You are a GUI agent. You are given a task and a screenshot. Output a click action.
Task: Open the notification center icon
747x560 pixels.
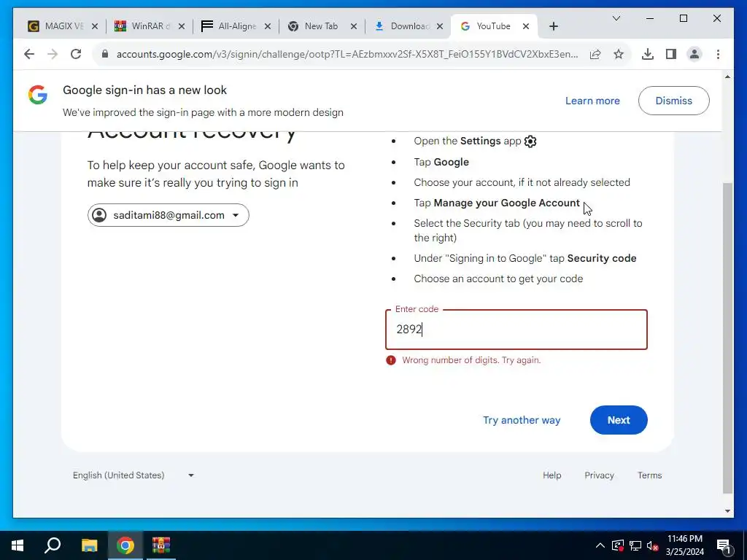coord(723,545)
